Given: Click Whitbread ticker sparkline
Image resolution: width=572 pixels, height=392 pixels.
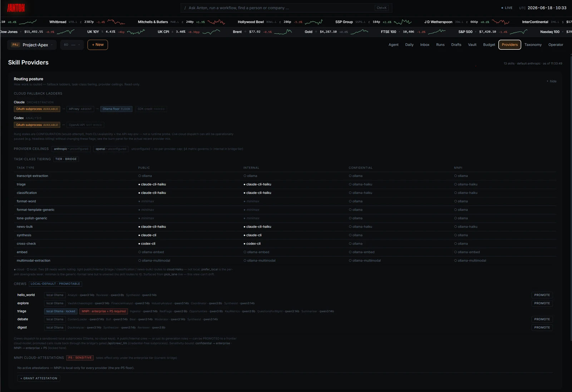Looking at the screenshot, I should (116, 22).
